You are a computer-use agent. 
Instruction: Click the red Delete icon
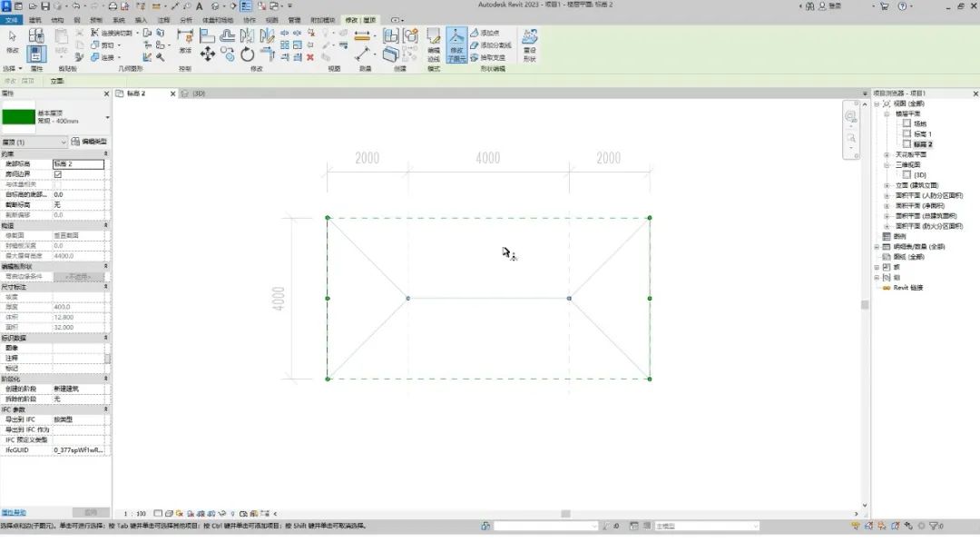pos(310,56)
